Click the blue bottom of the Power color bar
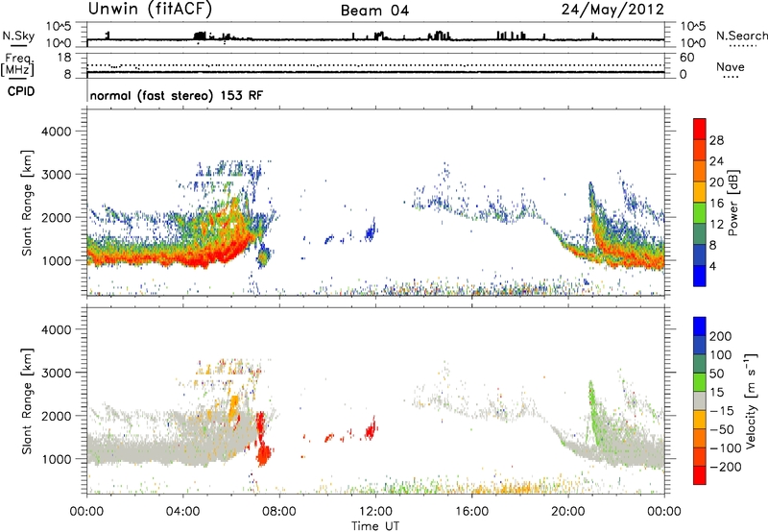The image size is (768, 532). 700,276
